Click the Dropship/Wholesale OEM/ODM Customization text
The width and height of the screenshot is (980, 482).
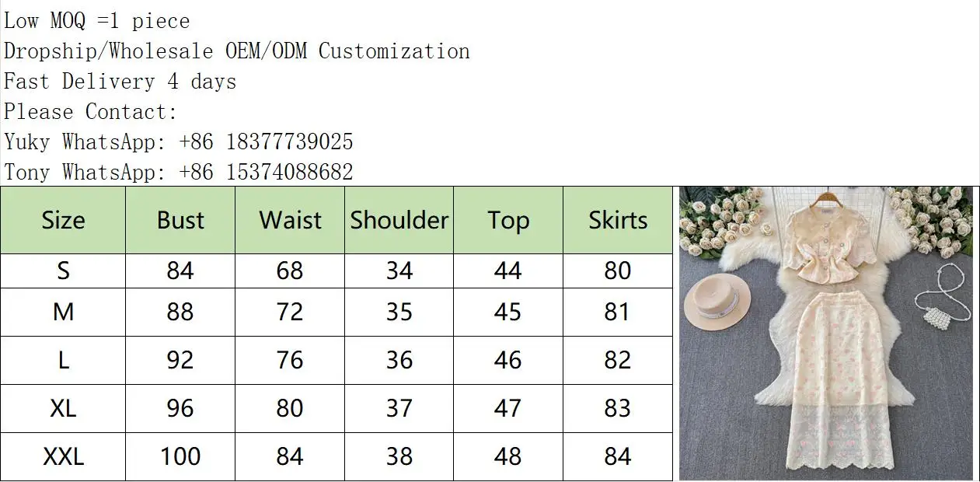[237, 51]
